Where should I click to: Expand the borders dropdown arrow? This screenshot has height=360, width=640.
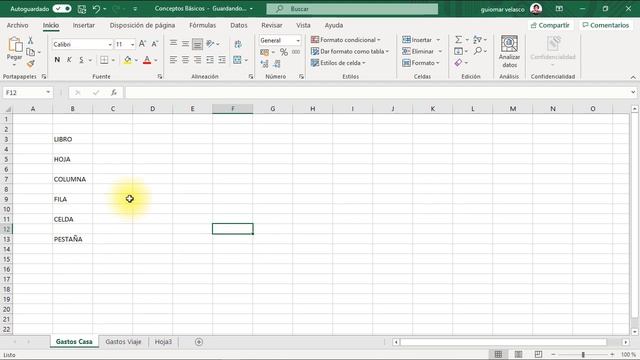pyautogui.click(x=113, y=60)
